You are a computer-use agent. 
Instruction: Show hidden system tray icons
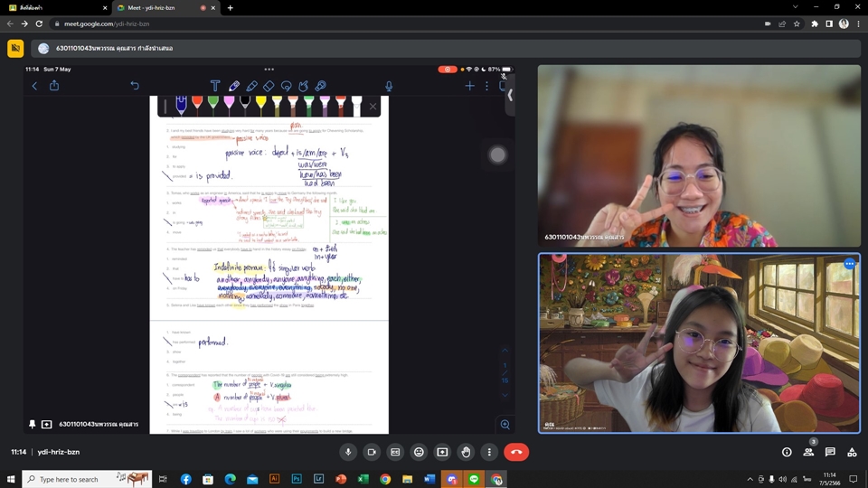point(750,479)
